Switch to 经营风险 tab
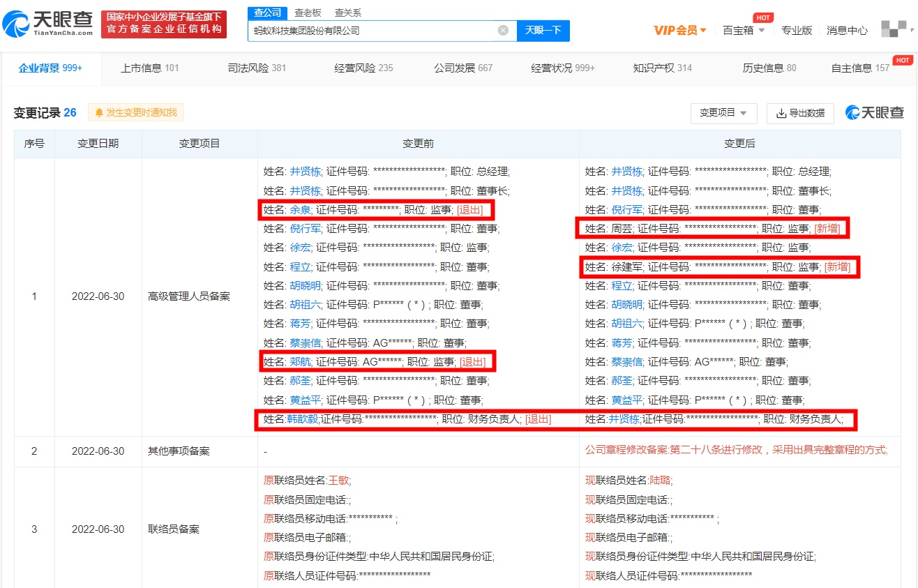918x588 pixels. point(363,68)
